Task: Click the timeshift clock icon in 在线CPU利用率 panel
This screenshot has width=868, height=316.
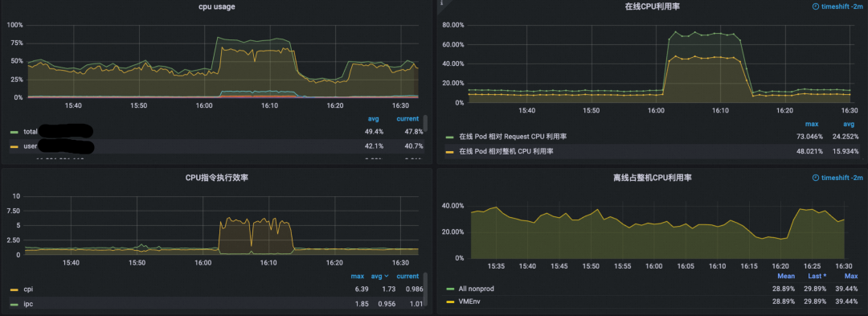Action: tap(816, 6)
